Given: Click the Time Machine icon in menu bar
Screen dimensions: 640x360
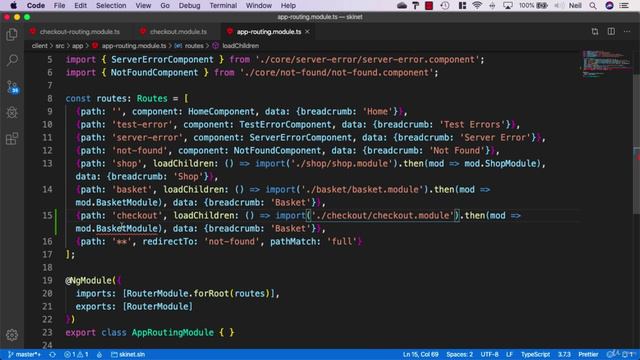Looking at the screenshot, I should (445, 5).
